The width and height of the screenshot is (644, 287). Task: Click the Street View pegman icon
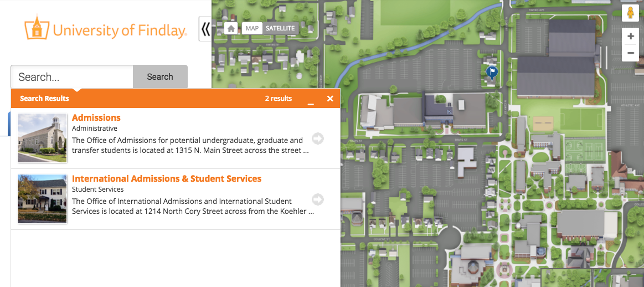pos(631,13)
